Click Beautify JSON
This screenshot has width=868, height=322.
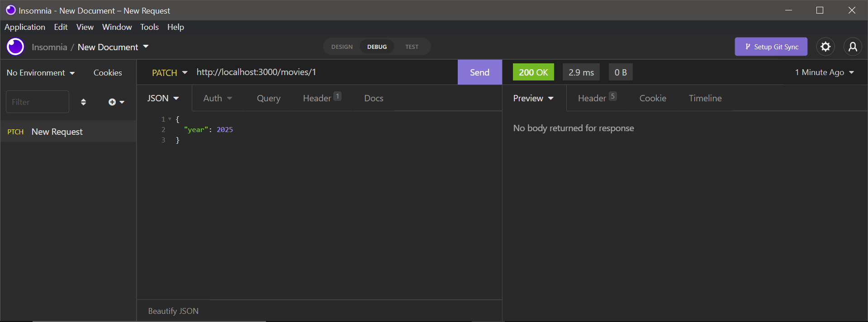(173, 311)
